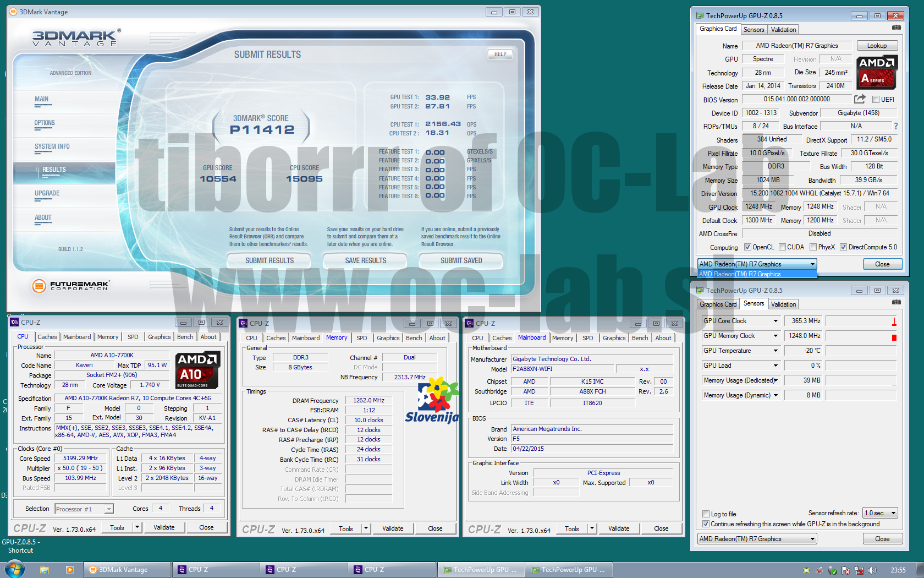The width and height of the screenshot is (924, 578).
Task: Open Memory Usage (Dynamic) dropdown
Action: click(776, 395)
